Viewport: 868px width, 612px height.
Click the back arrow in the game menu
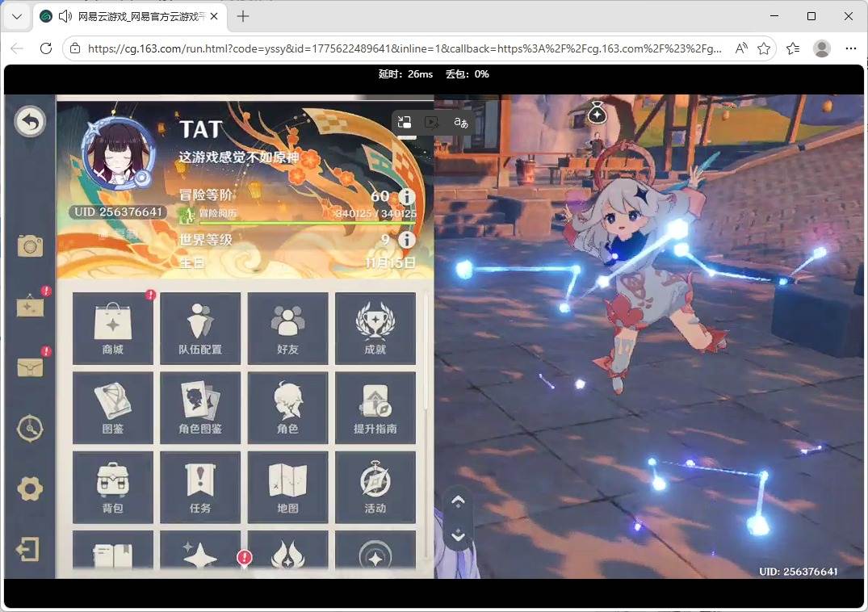point(30,122)
